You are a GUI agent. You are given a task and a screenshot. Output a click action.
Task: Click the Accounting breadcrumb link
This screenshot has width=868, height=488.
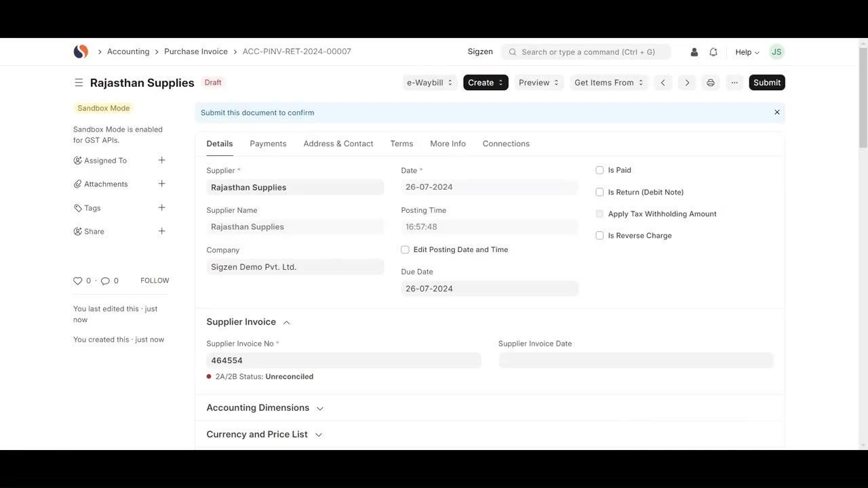click(128, 52)
